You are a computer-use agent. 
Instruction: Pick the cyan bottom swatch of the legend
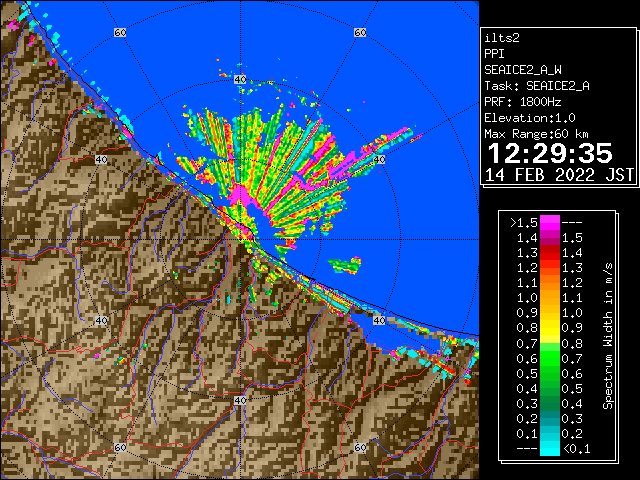point(550,448)
